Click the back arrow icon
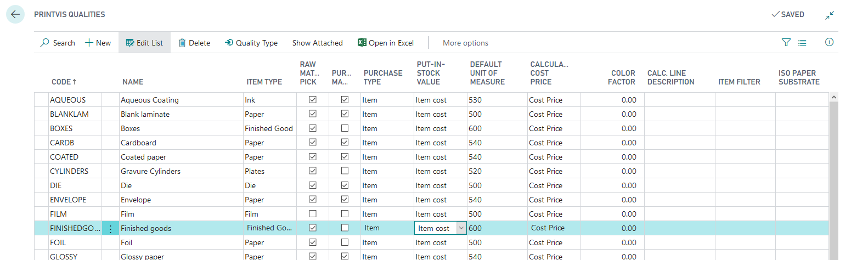 [x=15, y=14]
